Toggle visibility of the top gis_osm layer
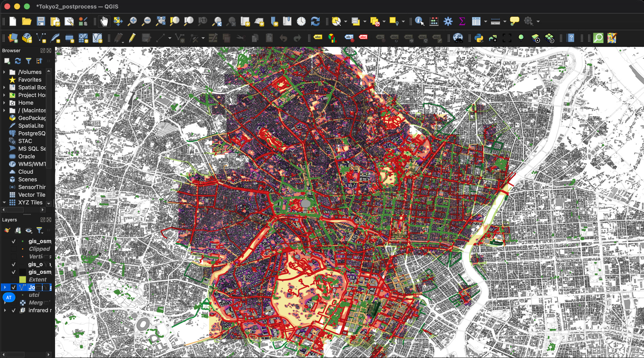644x358 pixels. (13, 241)
